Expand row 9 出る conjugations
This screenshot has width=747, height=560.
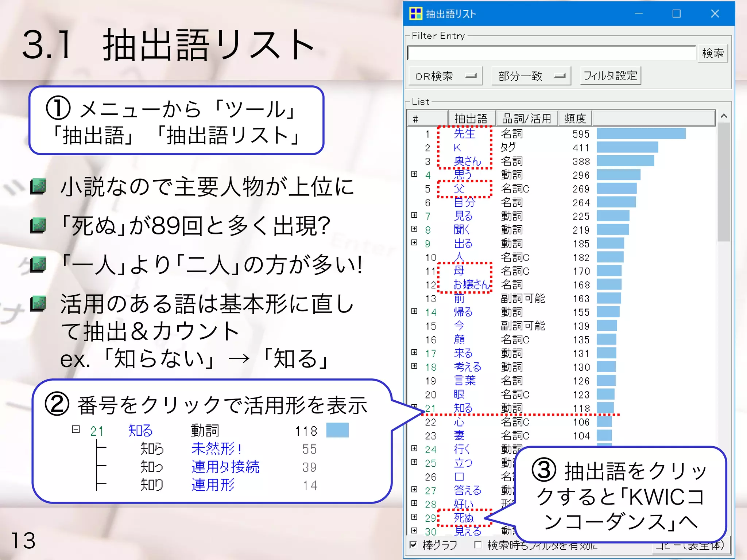point(414,242)
